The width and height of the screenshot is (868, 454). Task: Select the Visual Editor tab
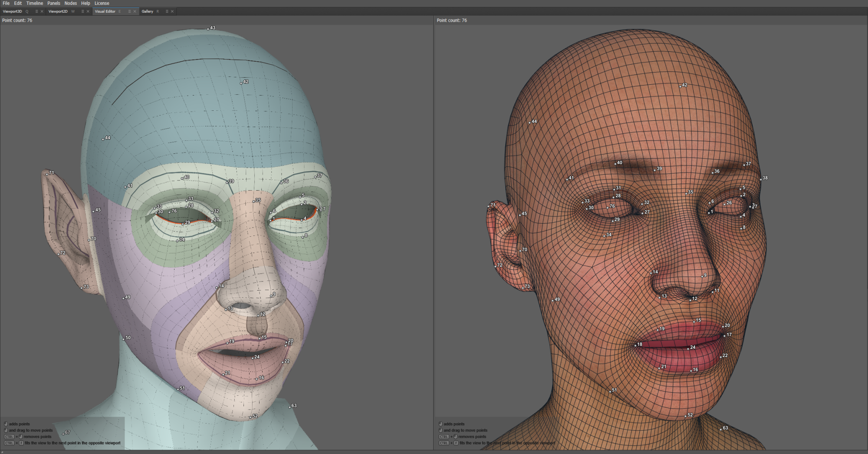pos(105,12)
